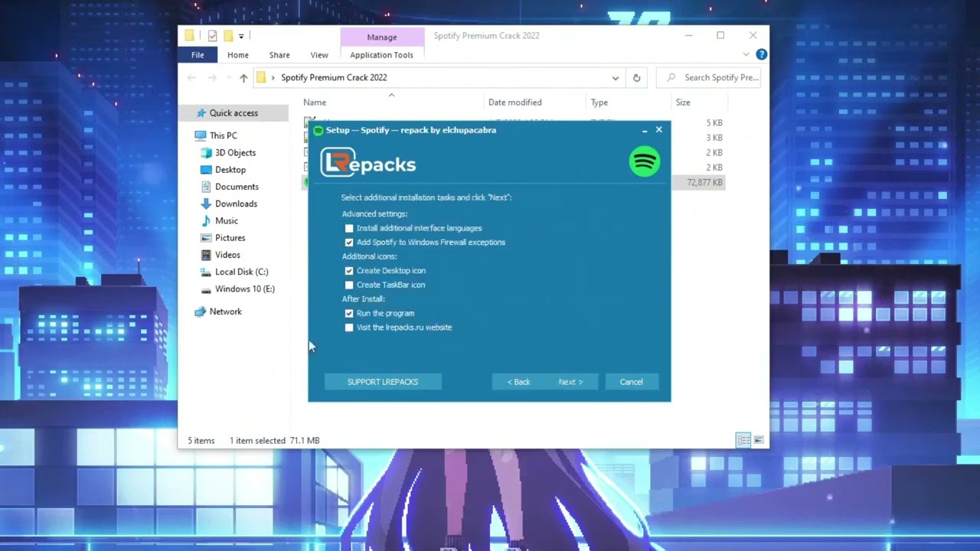
Task: Click the search magnifier icon in Explorer
Action: tap(671, 77)
